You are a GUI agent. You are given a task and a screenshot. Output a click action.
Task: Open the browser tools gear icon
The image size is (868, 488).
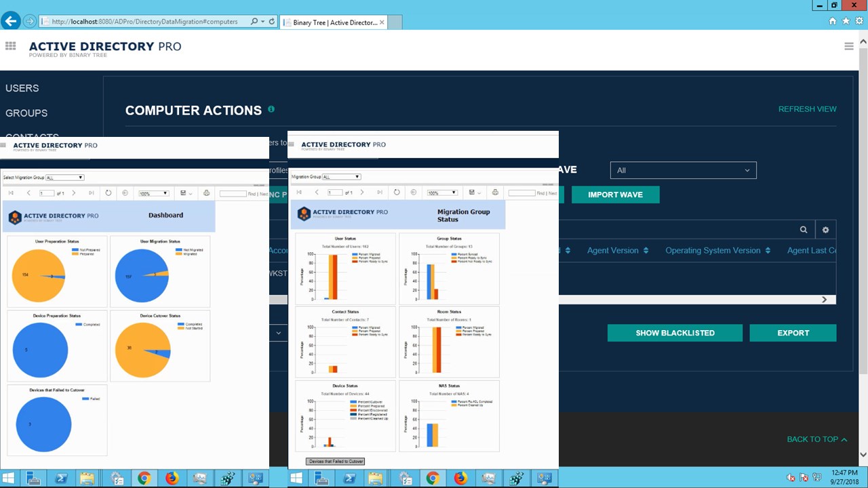[859, 21]
